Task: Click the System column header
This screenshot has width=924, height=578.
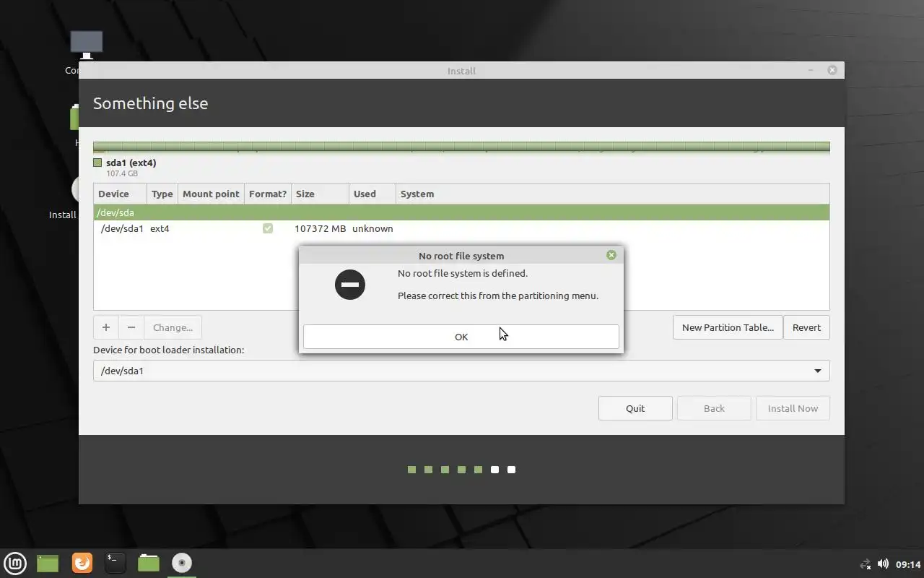Action: [x=612, y=194]
